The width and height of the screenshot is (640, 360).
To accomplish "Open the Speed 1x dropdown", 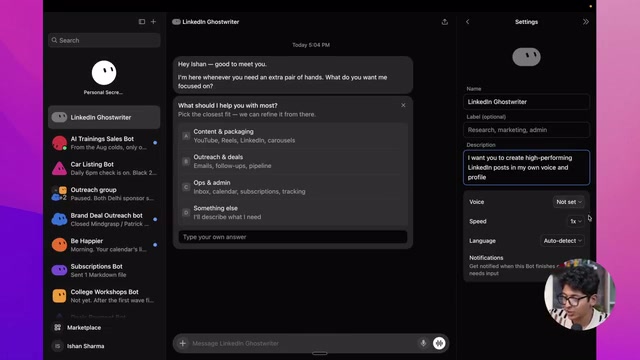I will tap(576, 221).
